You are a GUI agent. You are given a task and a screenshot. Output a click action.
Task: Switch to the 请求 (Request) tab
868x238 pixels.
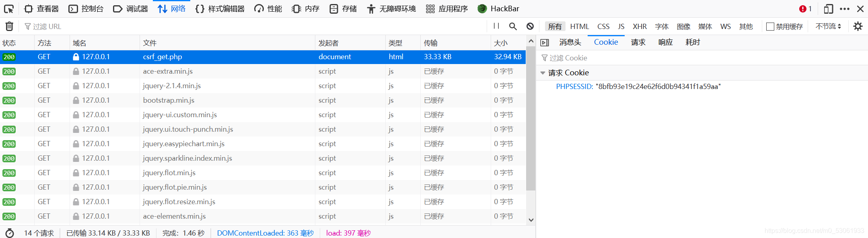[x=638, y=42]
